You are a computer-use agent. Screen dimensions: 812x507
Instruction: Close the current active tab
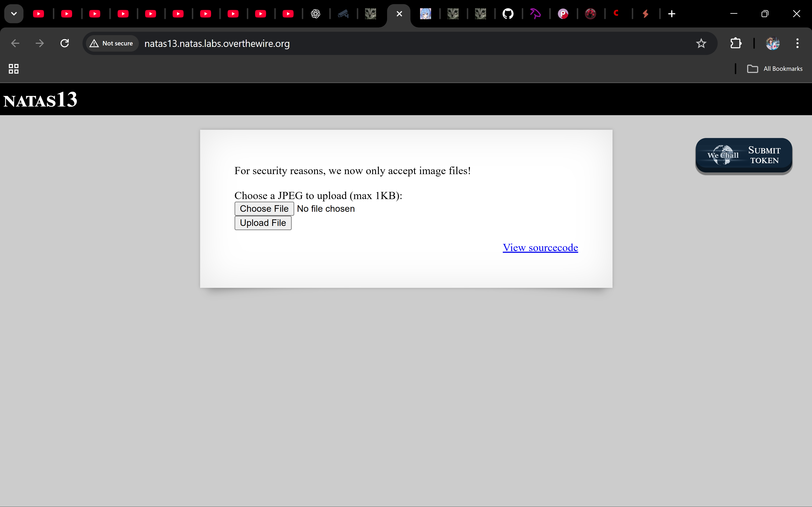(x=399, y=14)
